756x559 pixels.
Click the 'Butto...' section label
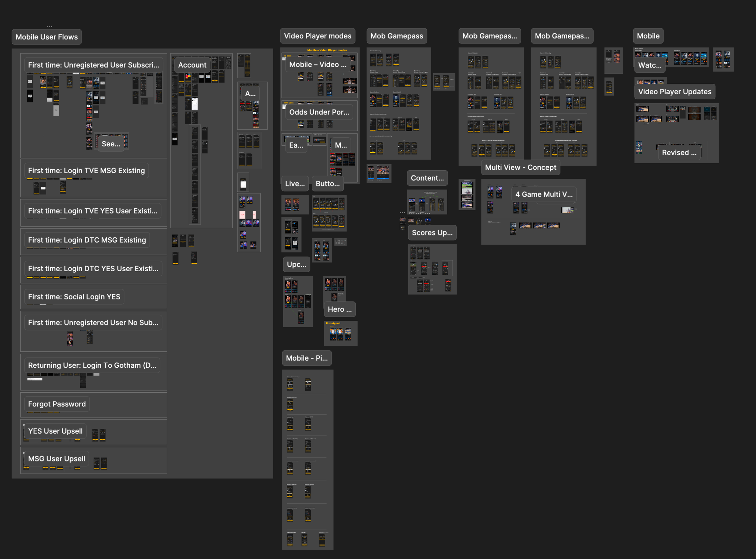pos(328,184)
